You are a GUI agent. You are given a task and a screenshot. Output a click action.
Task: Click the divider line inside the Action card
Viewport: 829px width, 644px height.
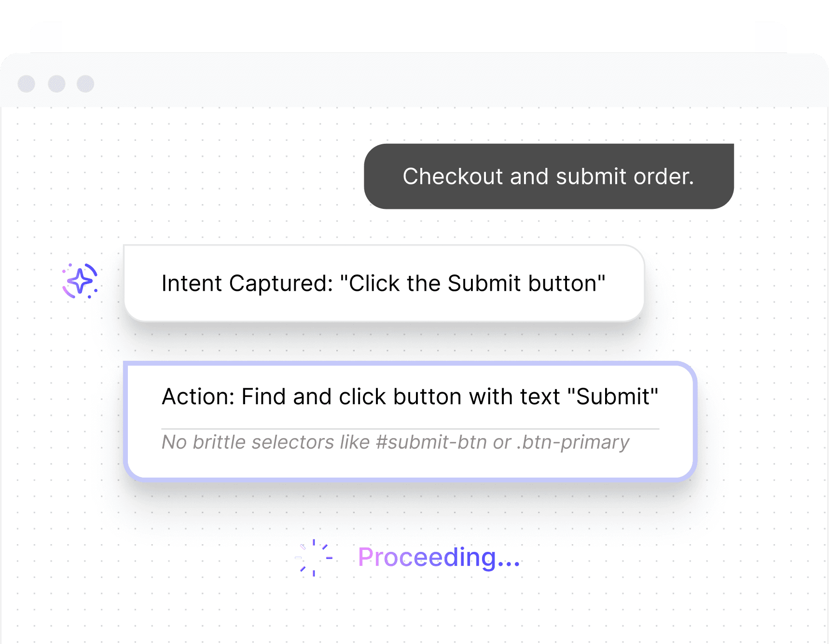pos(410,429)
